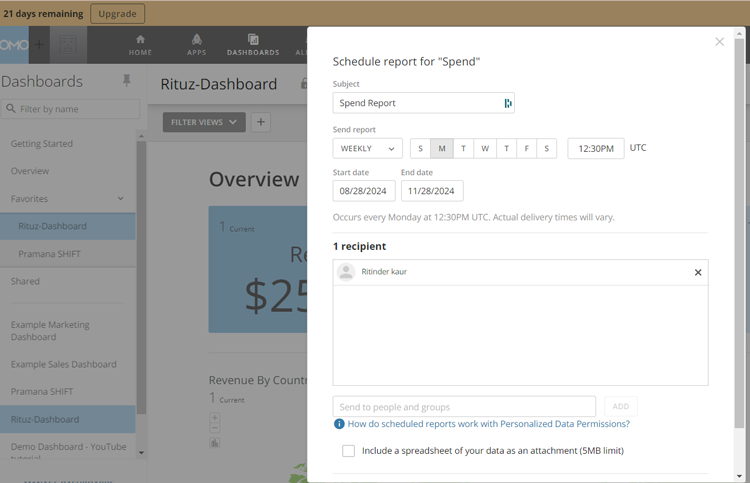Collapse the Favorites section chevron

click(121, 199)
